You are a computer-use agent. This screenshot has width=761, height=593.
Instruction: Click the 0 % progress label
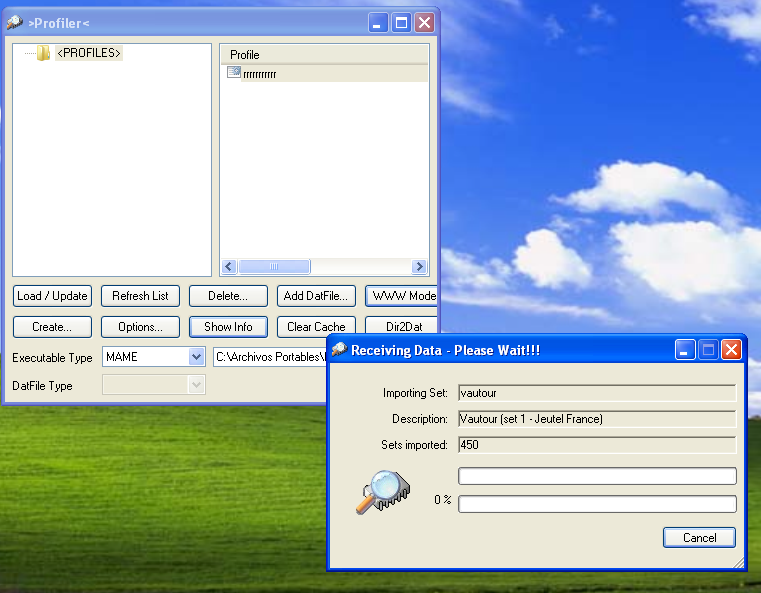coord(443,500)
